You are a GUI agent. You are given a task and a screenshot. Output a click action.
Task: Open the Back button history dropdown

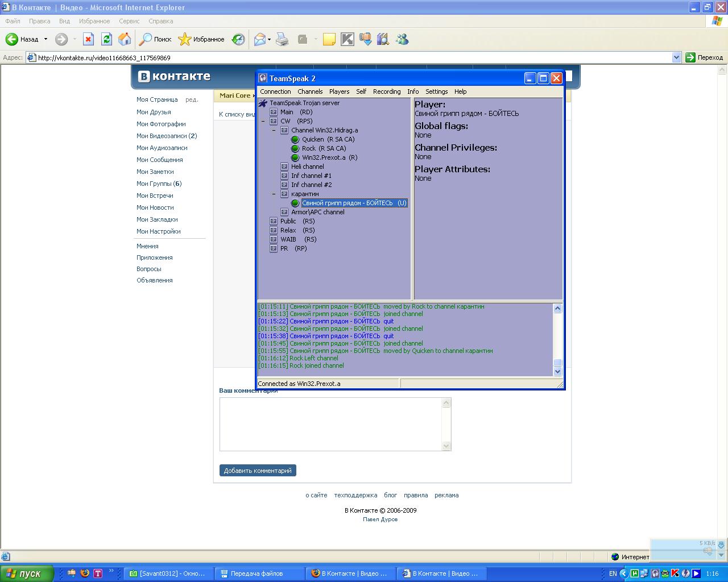(45, 39)
